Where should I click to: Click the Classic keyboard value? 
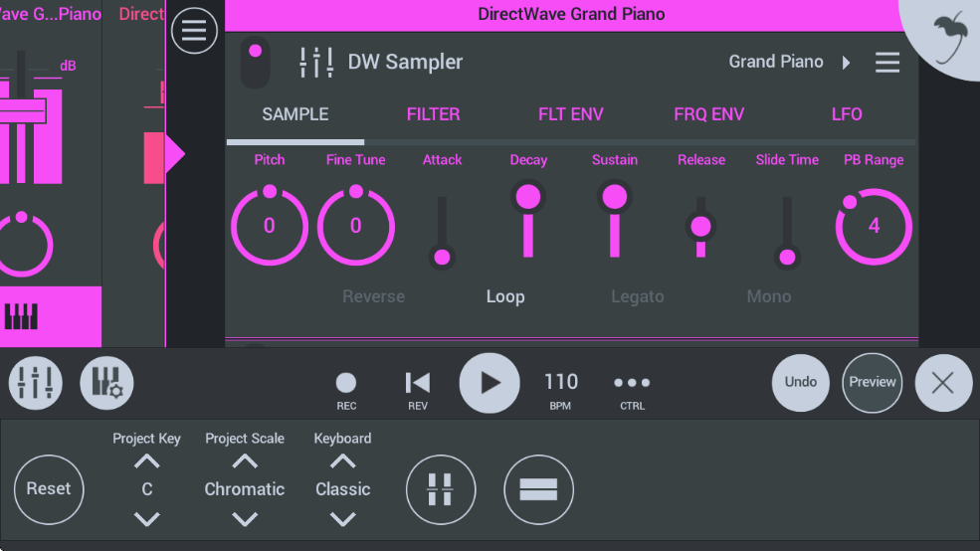(342, 489)
